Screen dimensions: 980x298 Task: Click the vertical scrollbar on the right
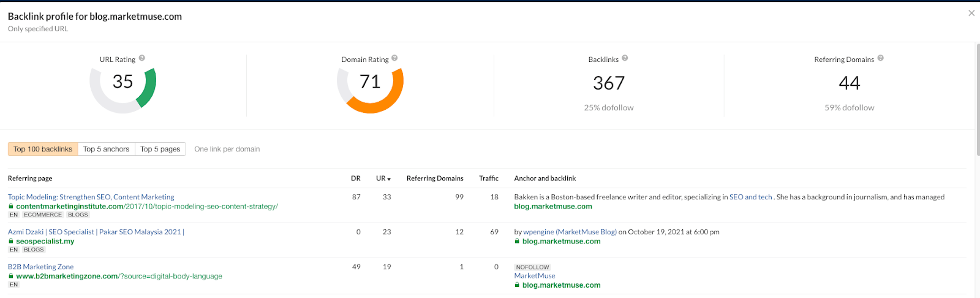pos(978,98)
